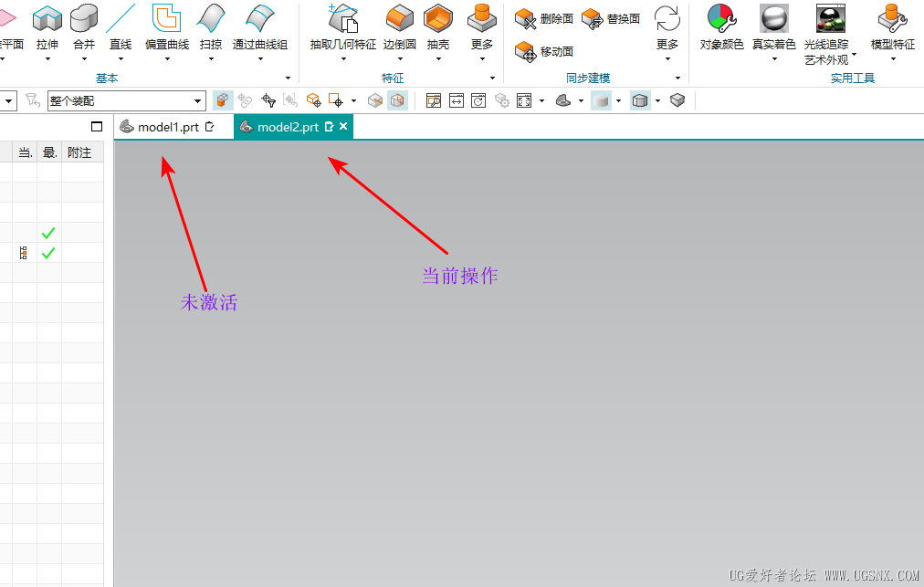The image size is (924, 587).
Task: Click the grayed chain-link icon in selection bar
Action: 245,100
